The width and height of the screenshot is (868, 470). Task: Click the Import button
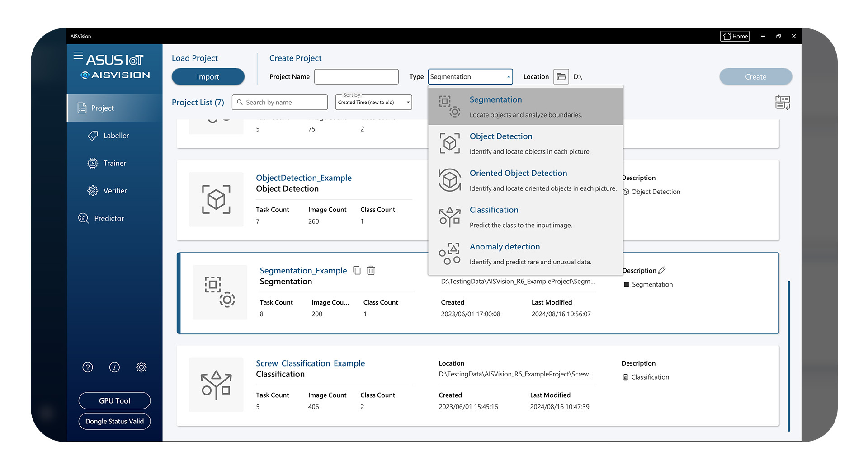pyautogui.click(x=208, y=77)
